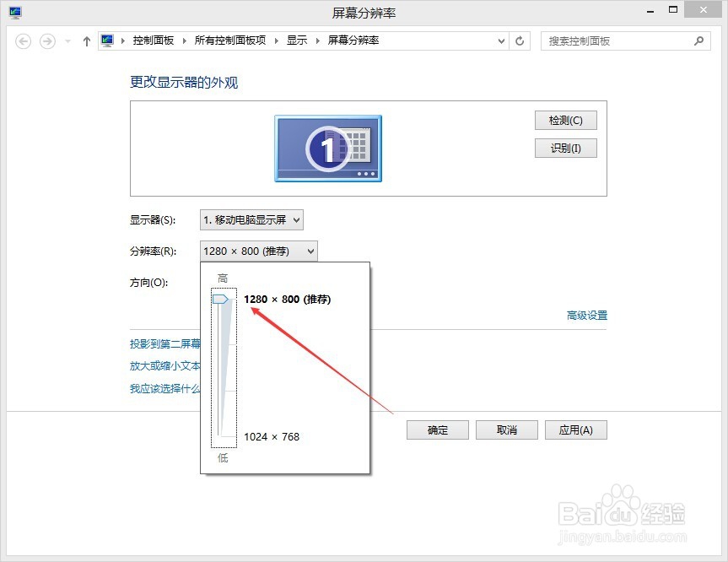Screen dimensions: 728x562
Task: Click the monitor icon in the address bar
Action: [x=107, y=41]
